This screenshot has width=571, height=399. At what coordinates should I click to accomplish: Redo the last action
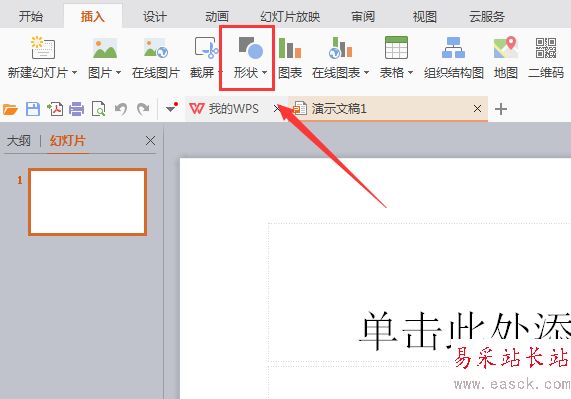[x=143, y=109]
